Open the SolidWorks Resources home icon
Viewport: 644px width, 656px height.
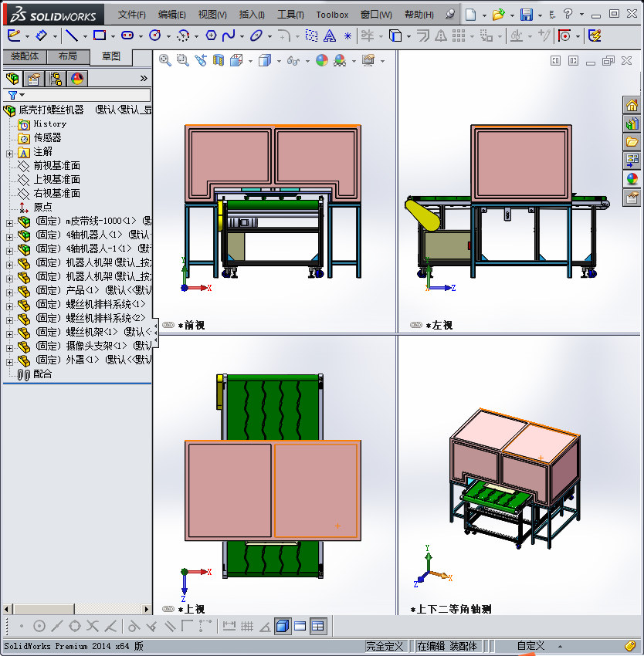pos(632,105)
